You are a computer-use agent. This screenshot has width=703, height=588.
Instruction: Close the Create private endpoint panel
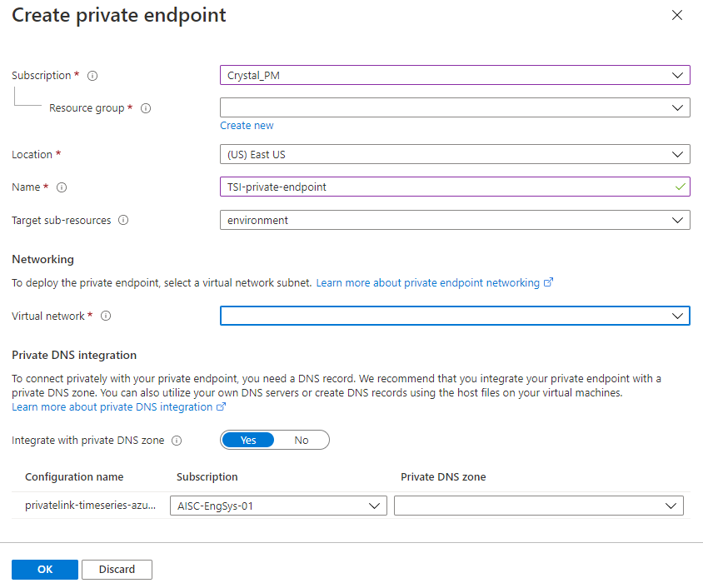click(x=677, y=15)
